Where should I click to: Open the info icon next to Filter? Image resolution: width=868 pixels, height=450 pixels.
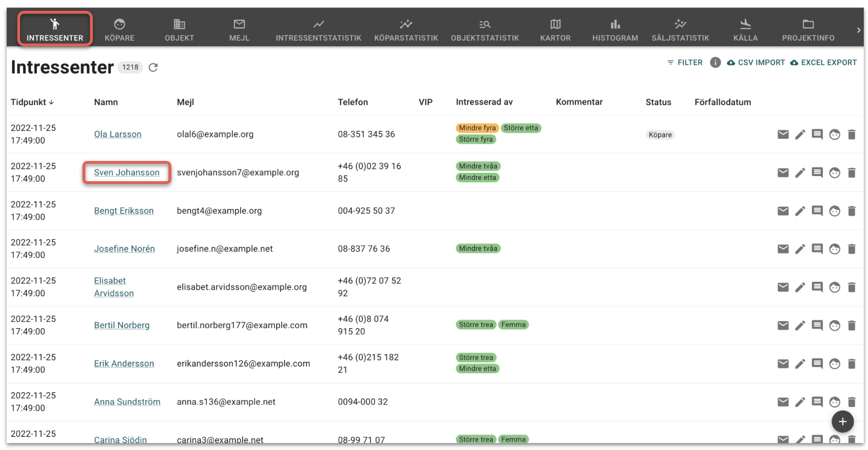[715, 63]
